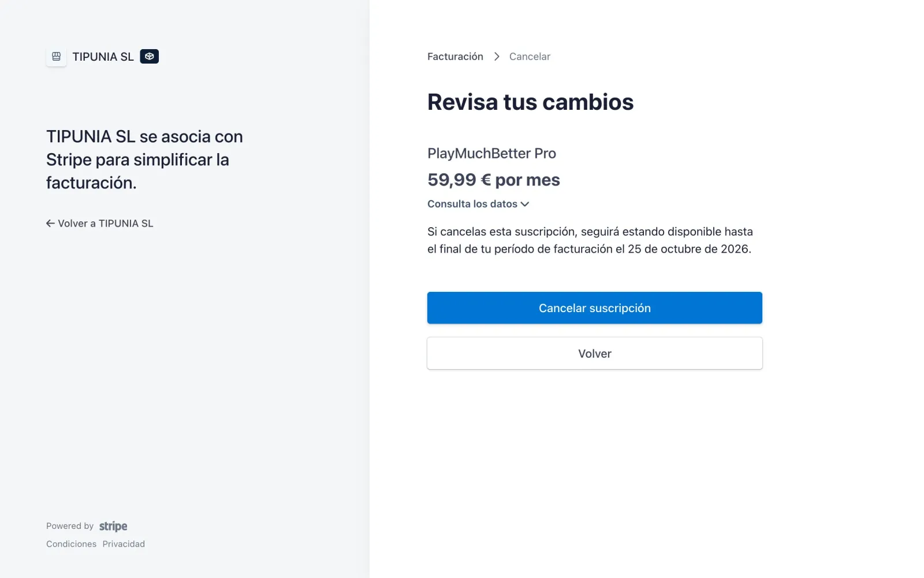
Task: Click the Cancelar breadcrumb item
Action: pyautogui.click(x=530, y=57)
